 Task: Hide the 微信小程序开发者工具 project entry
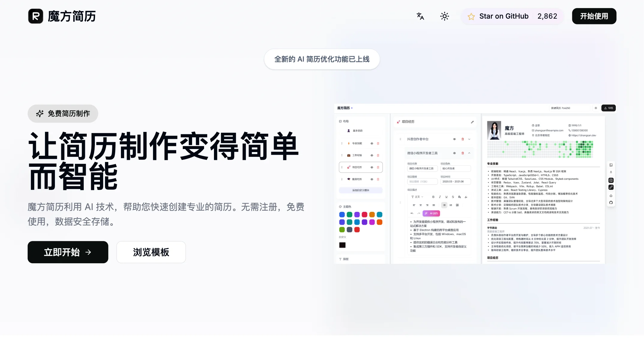pos(454,153)
